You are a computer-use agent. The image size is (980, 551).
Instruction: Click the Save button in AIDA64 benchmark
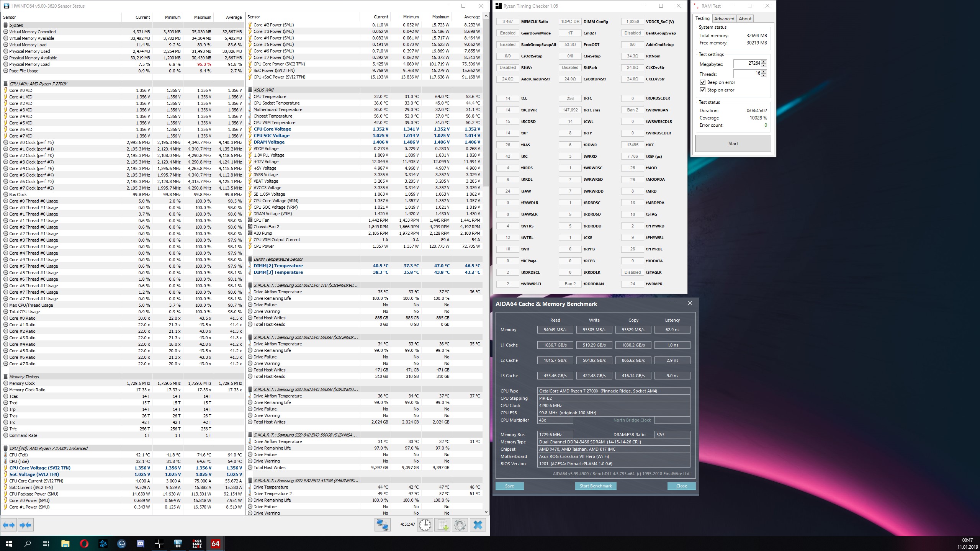click(509, 486)
